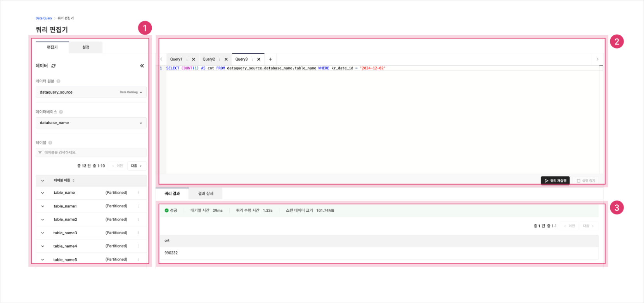The height and width of the screenshot is (303, 644).
Task: Open Query3 tab options menu
Action: tap(252, 59)
